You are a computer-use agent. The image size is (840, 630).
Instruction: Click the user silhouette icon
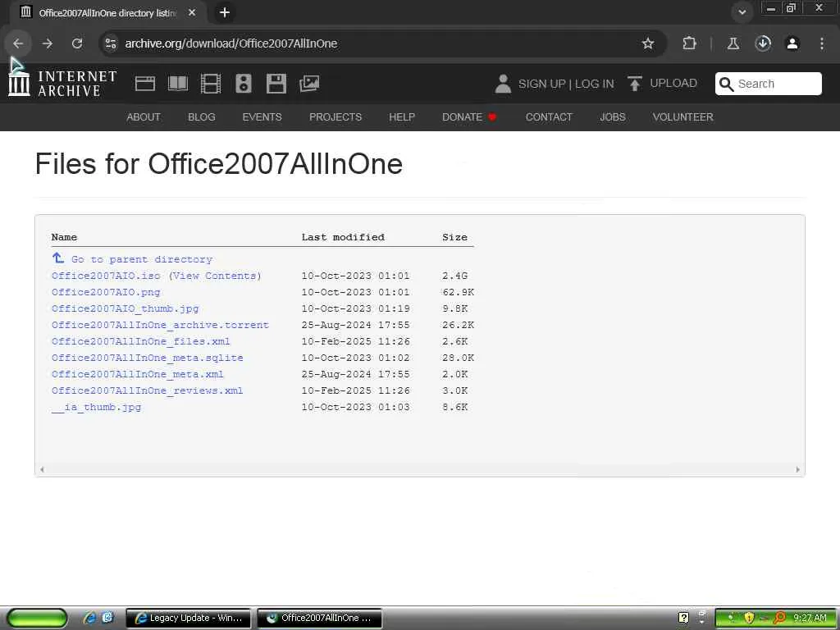(x=503, y=84)
